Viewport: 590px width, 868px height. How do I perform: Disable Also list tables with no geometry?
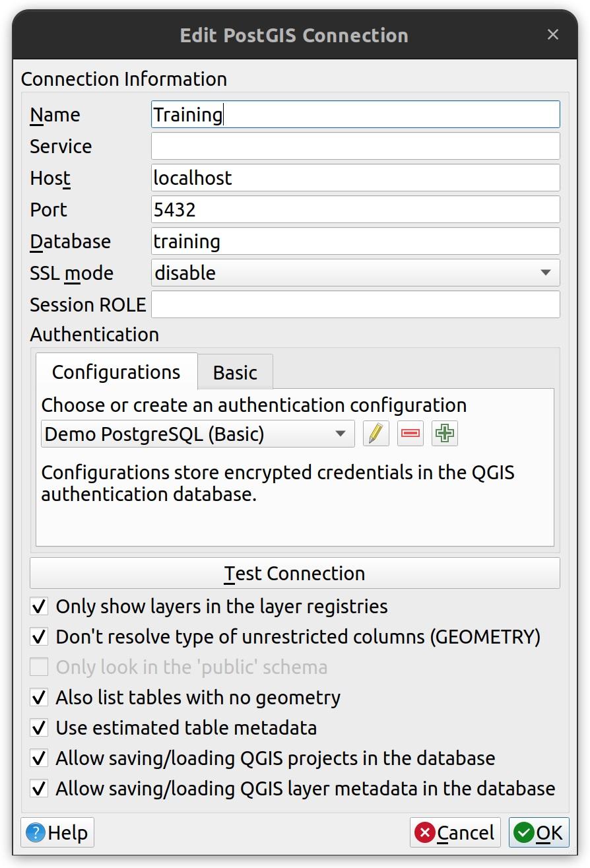[x=40, y=697]
